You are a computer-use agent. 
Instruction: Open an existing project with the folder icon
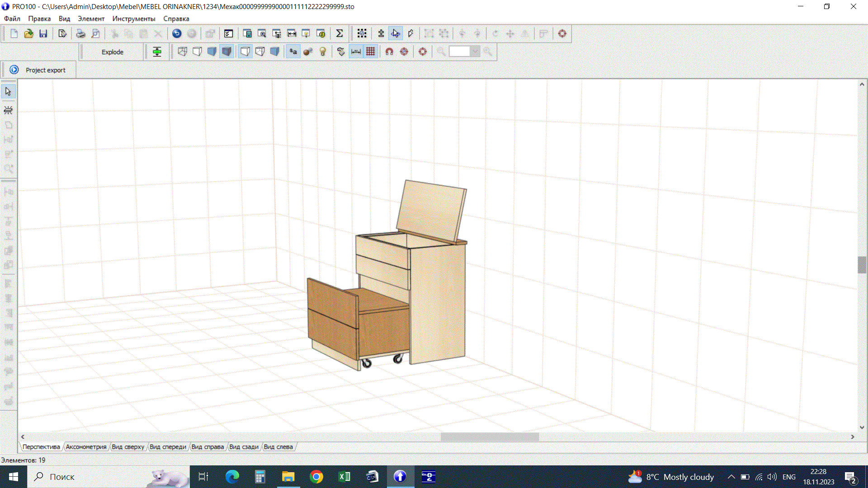(x=28, y=33)
